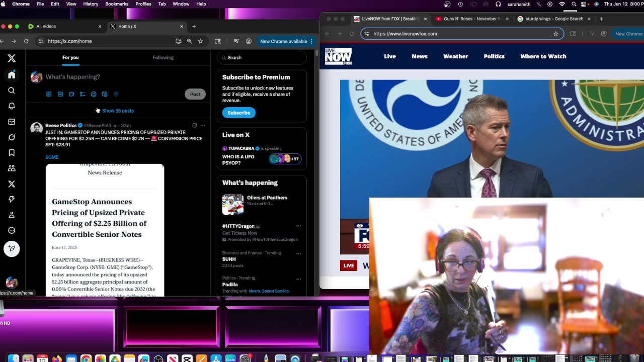Click the Subscribe button for Premium

click(239, 113)
